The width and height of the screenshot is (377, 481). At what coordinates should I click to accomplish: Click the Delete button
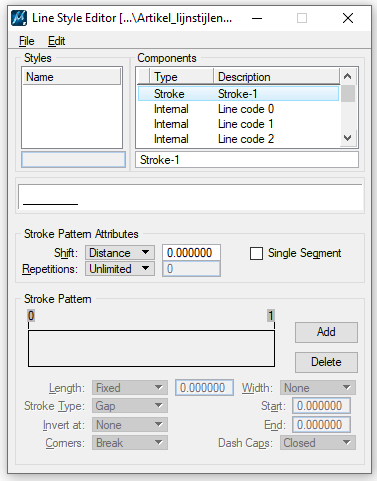326,362
